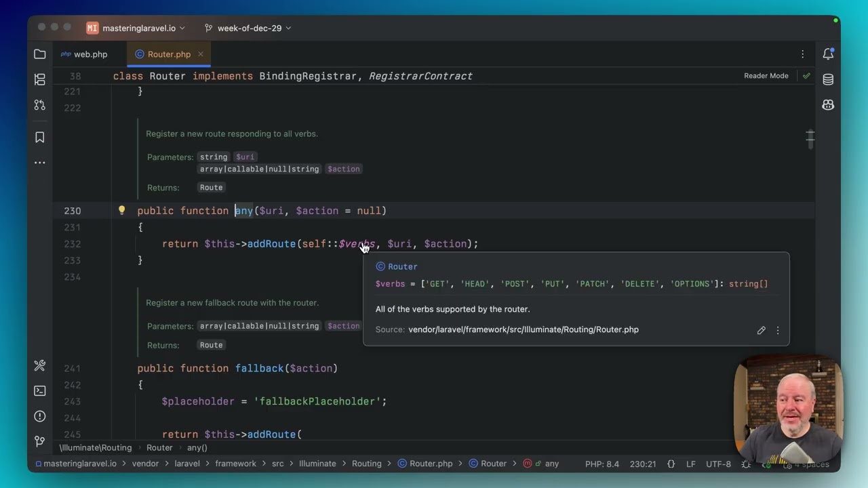Switch to the web.php tab
Viewport: 868px width, 488px height.
click(x=84, y=54)
